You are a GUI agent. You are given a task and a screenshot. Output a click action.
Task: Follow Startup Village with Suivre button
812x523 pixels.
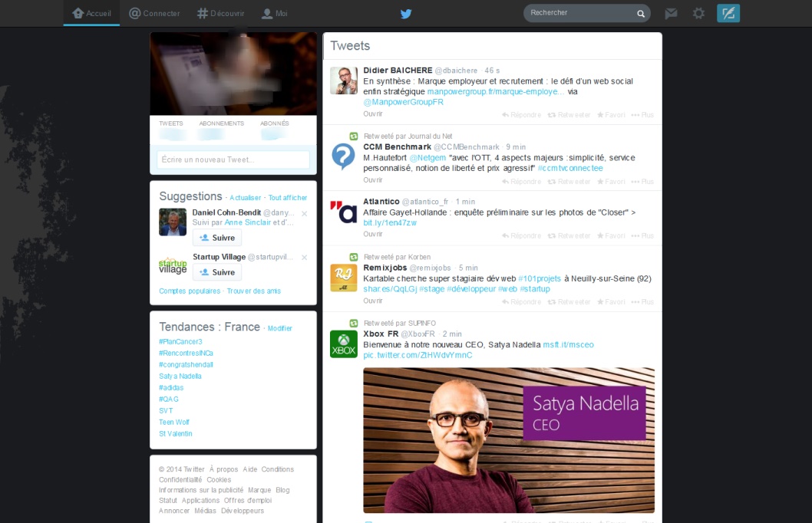click(x=217, y=272)
